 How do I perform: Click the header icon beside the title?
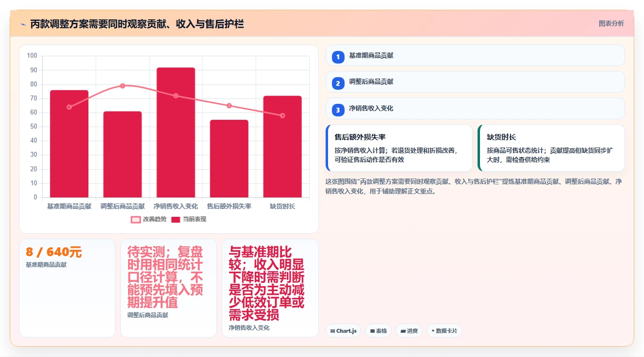pyautogui.click(x=23, y=24)
